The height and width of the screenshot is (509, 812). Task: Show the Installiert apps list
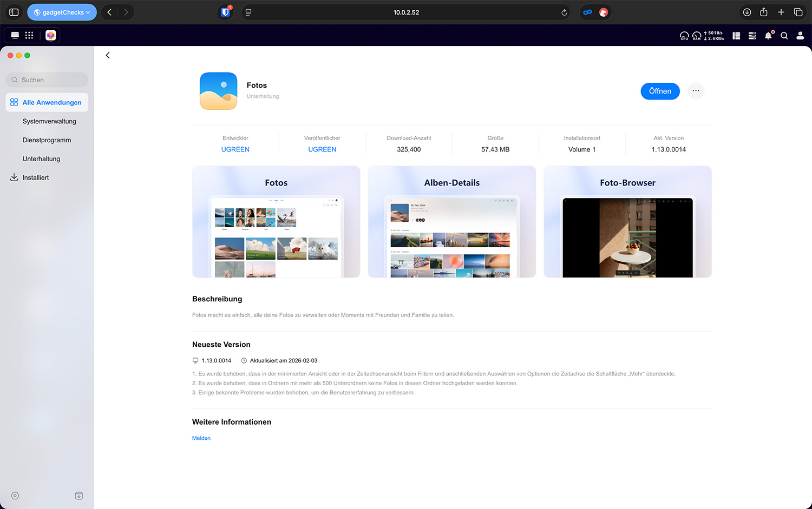click(x=35, y=177)
